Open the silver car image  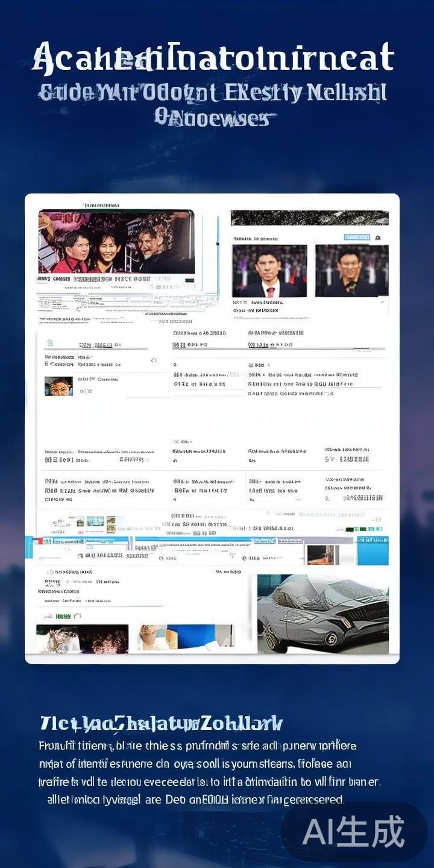[323, 614]
